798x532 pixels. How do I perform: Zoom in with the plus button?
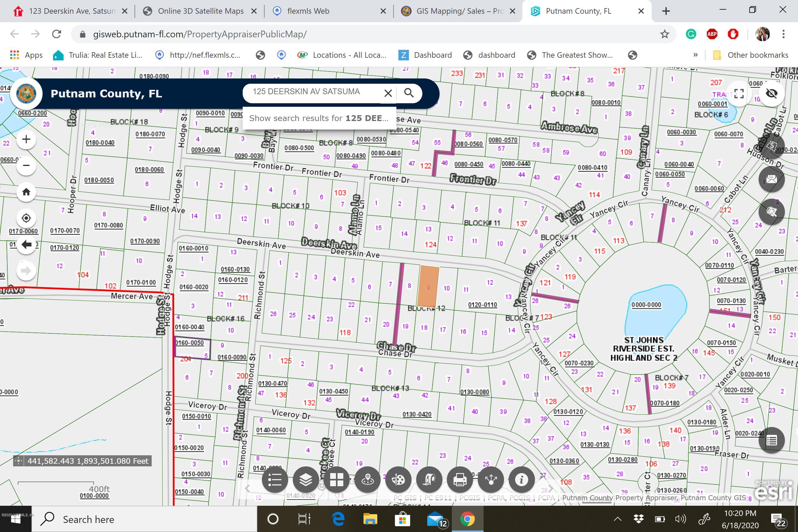point(26,139)
